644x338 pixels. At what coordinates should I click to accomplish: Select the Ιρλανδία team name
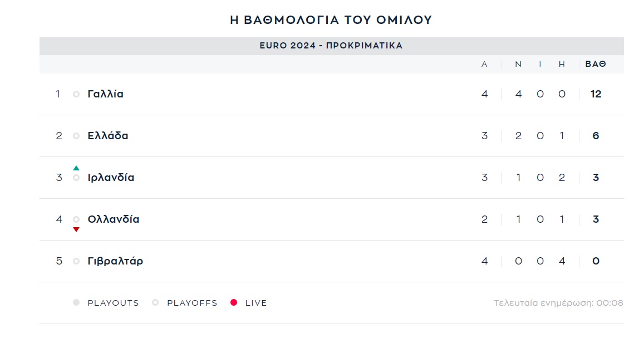coord(111,178)
